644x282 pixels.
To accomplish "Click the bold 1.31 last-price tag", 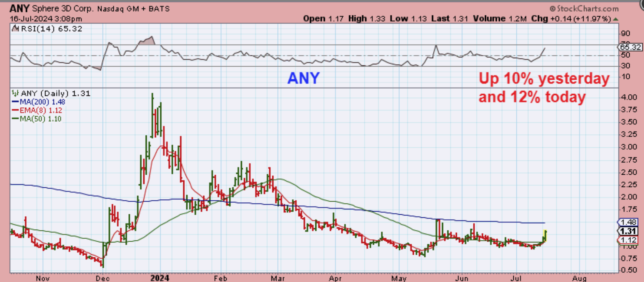I will point(628,231).
